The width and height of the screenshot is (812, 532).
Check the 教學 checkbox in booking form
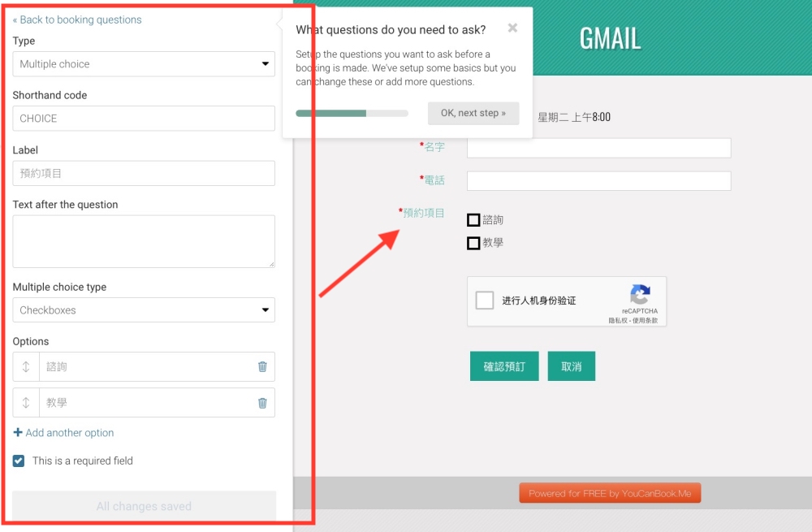tap(473, 243)
